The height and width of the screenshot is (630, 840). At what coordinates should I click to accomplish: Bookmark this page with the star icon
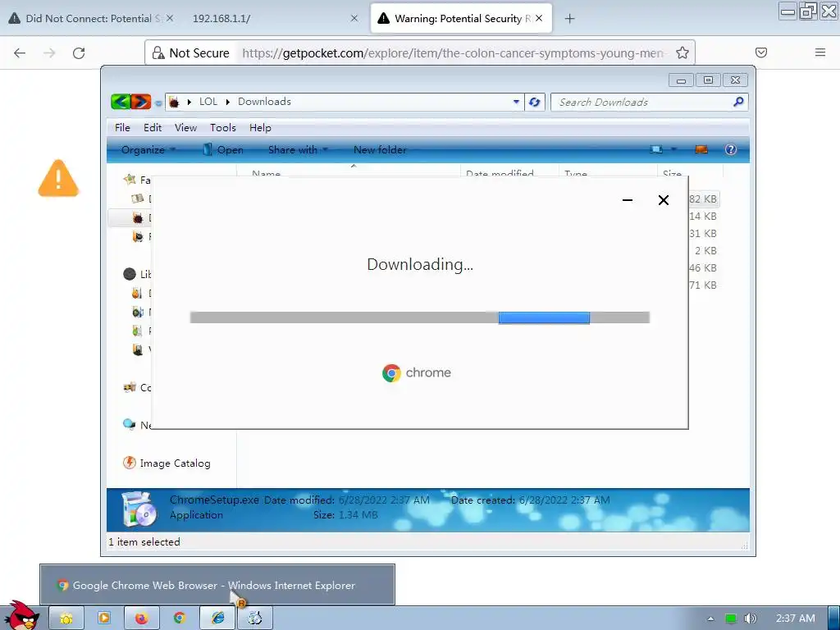click(682, 52)
